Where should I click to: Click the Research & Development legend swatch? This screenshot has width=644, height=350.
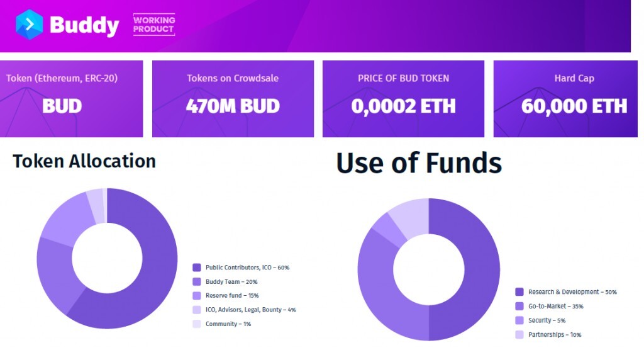(519, 292)
